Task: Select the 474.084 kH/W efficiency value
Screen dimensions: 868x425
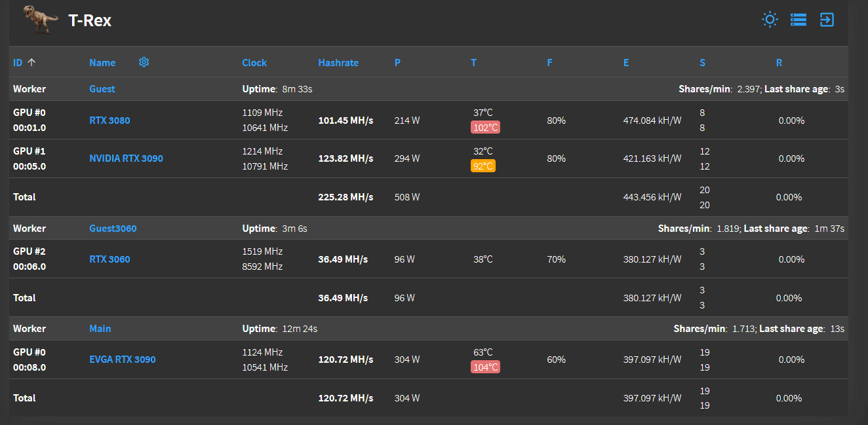Action: pyautogui.click(x=652, y=120)
